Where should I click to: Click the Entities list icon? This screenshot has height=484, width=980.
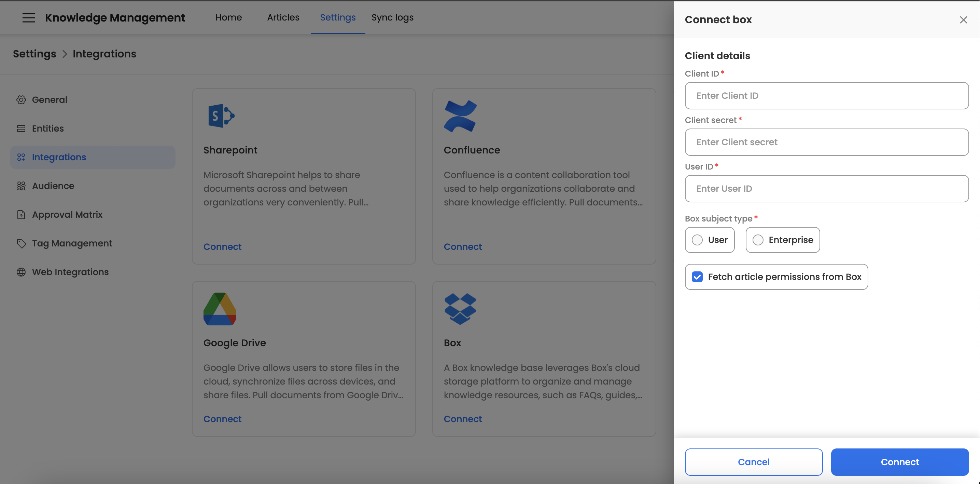[21, 128]
